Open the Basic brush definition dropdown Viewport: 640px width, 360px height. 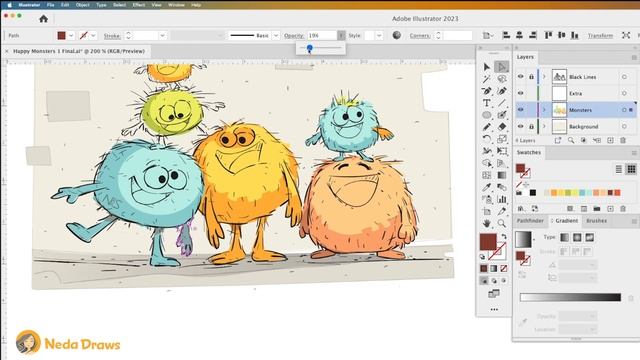click(x=276, y=36)
